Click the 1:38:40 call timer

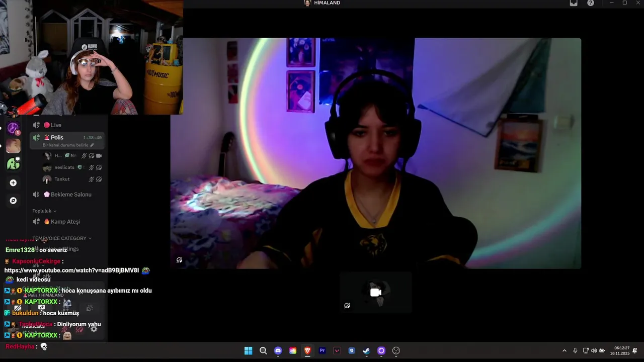coord(92,137)
